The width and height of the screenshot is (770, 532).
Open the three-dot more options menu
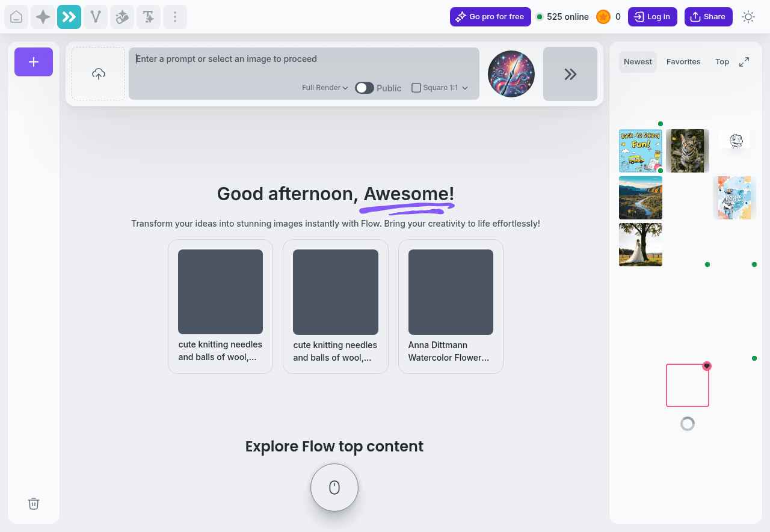click(175, 17)
